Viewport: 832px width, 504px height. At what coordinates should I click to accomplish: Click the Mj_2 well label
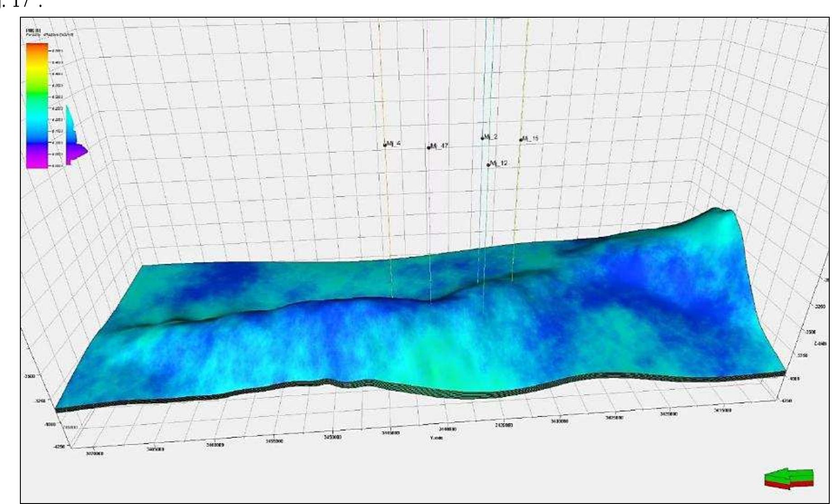point(491,137)
